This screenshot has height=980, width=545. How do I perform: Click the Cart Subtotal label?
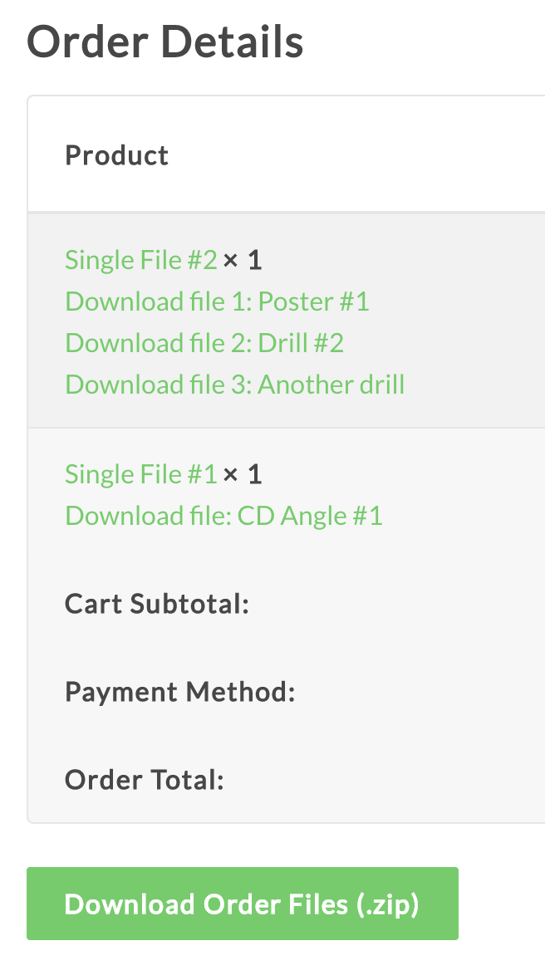tap(157, 604)
